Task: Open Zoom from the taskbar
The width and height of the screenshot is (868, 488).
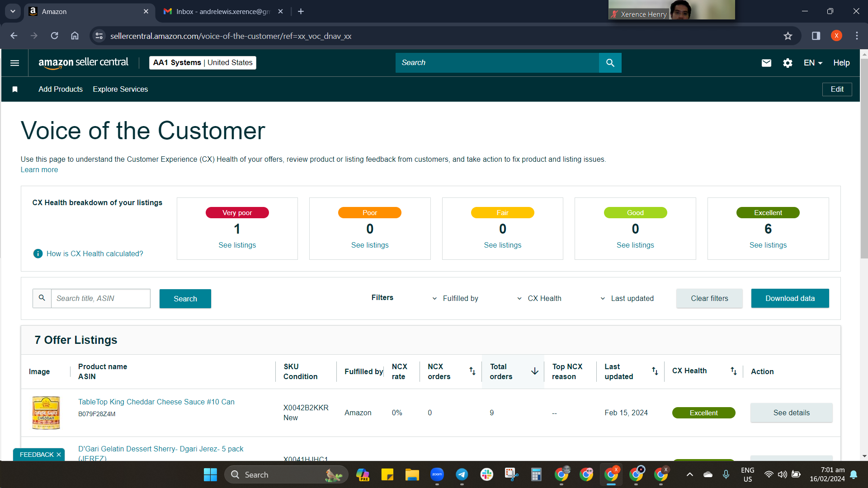Action: (x=437, y=474)
